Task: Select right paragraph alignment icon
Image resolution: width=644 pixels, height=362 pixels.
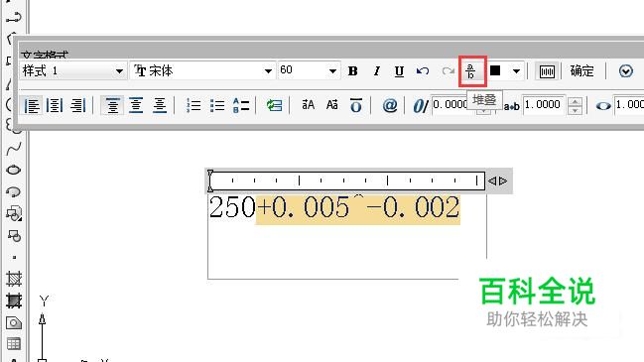Action: (x=77, y=105)
